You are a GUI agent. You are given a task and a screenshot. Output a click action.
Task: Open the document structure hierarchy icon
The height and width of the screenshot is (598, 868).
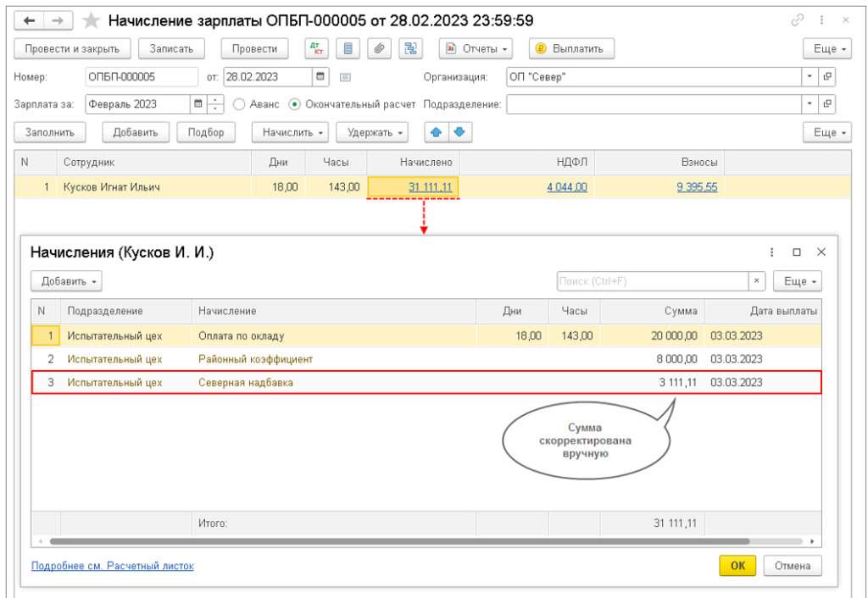(411, 48)
